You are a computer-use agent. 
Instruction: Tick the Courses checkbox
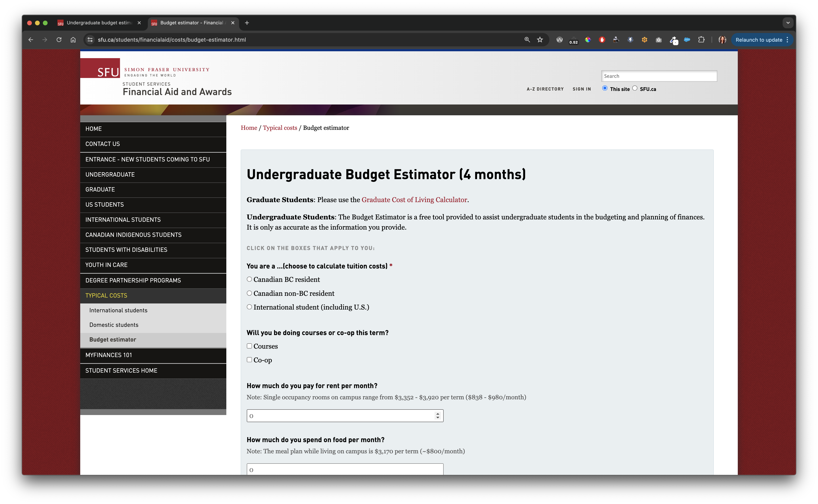pyautogui.click(x=249, y=346)
